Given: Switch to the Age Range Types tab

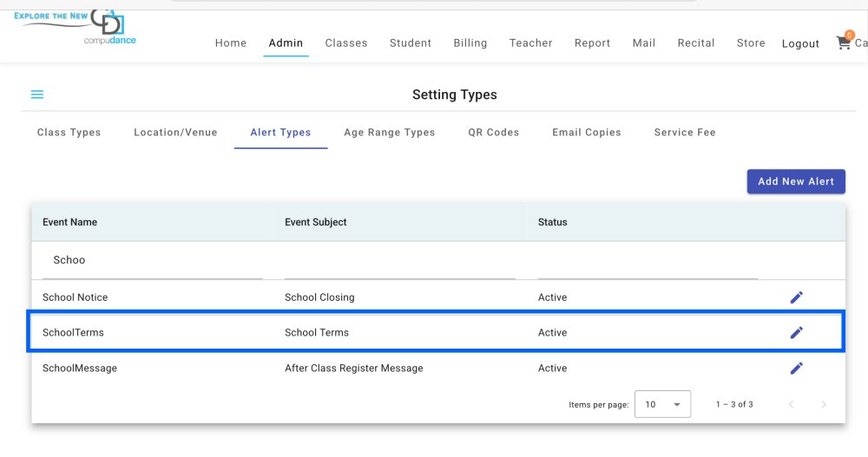Looking at the screenshot, I should pyautogui.click(x=389, y=132).
